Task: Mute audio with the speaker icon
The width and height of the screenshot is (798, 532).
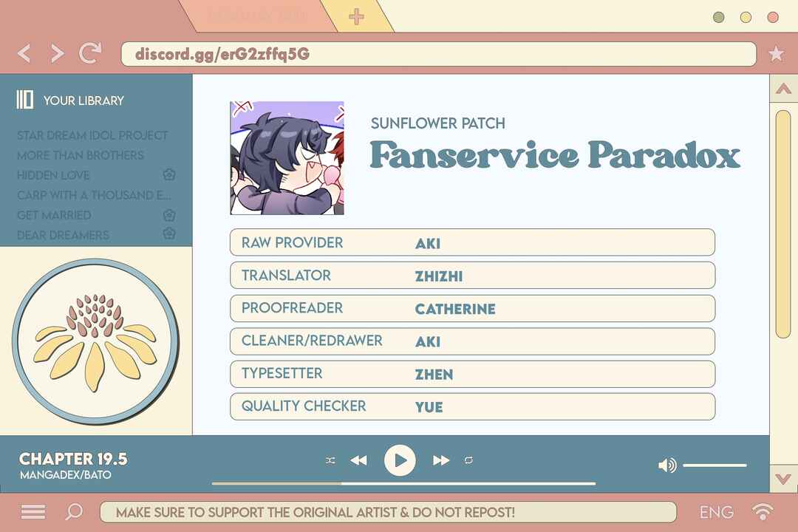Action: click(667, 465)
